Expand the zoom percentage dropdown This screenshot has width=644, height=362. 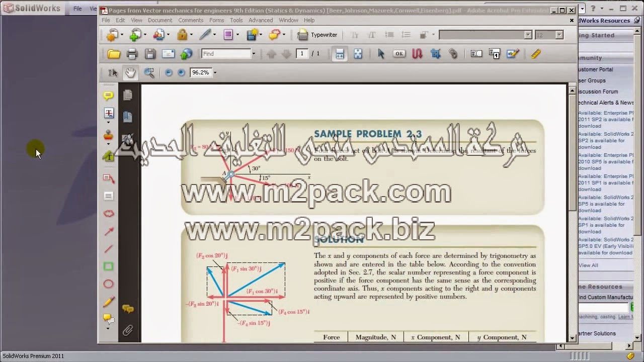coord(215,72)
